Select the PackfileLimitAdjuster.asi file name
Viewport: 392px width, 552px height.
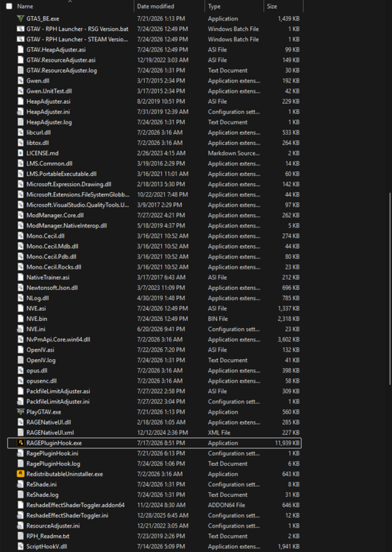pyautogui.click(x=58, y=391)
